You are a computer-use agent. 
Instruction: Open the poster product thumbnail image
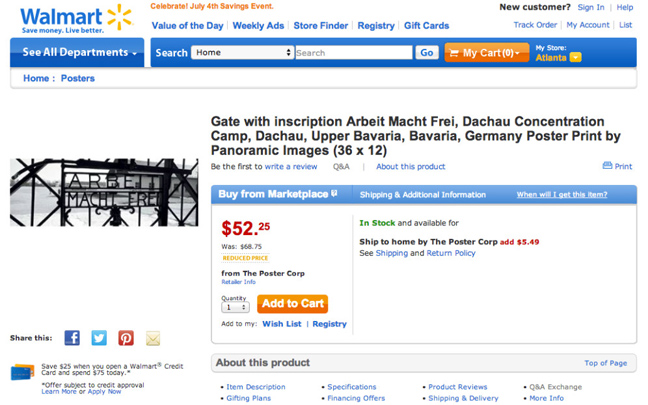click(104, 192)
